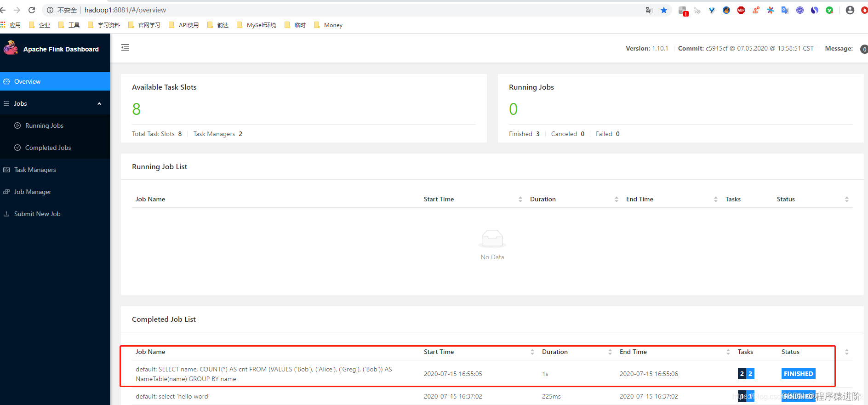Click the Finished 3 jobs count
The height and width of the screenshot is (405, 868).
click(x=524, y=134)
